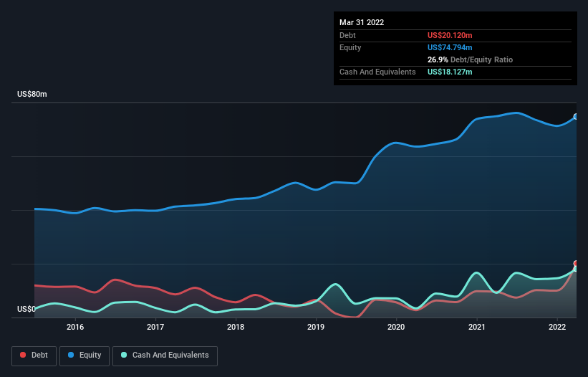This screenshot has height=377, width=588.
Task: Select the red Debt endpoint marker on chart
Action: [x=576, y=263]
